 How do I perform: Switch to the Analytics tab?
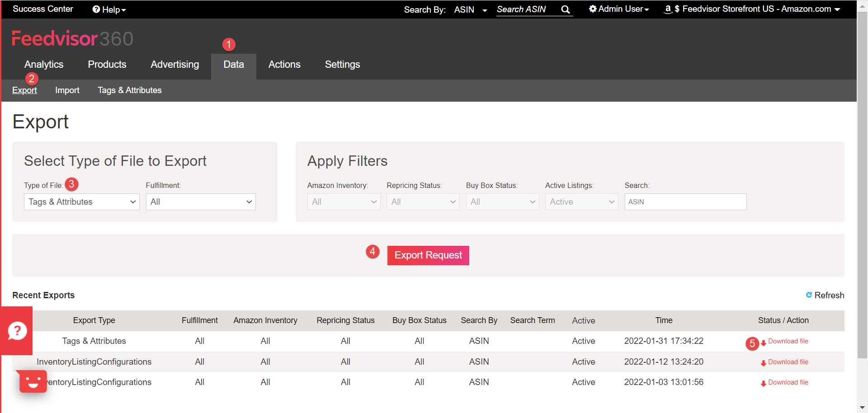click(x=44, y=64)
